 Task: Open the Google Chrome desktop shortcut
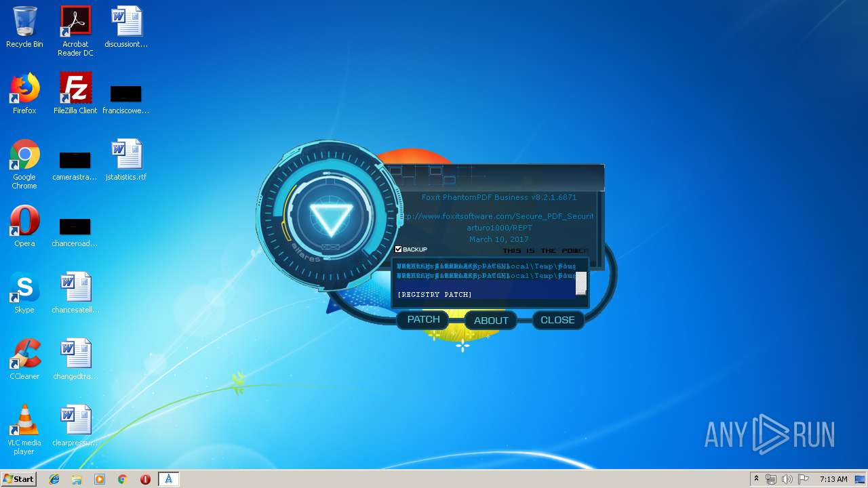click(x=24, y=164)
